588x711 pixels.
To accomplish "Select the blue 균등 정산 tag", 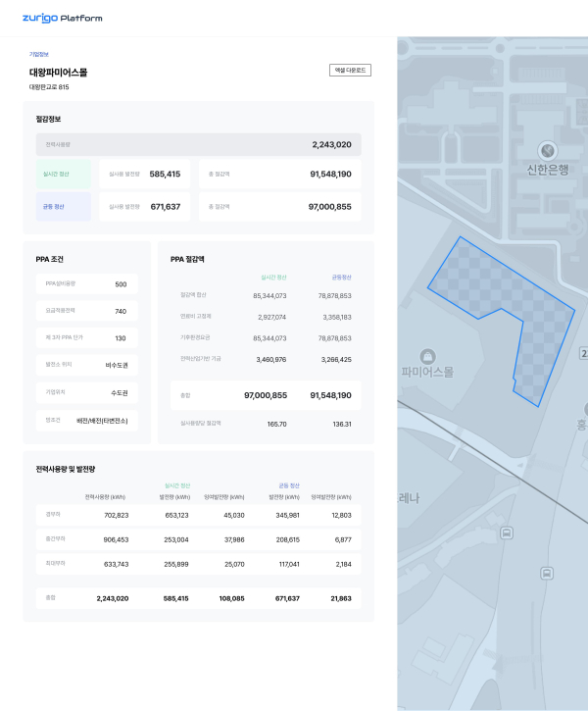I will (57, 207).
